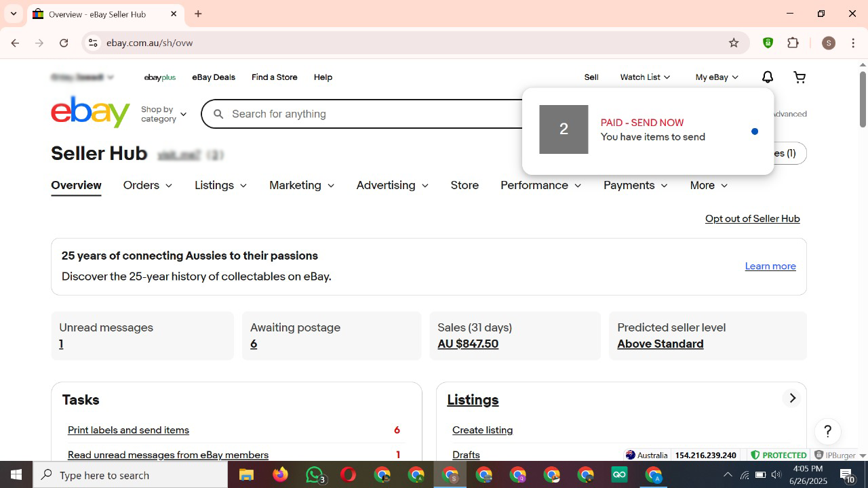Open File Explorer from the taskbar
This screenshot has width=868, height=488.
(246, 475)
